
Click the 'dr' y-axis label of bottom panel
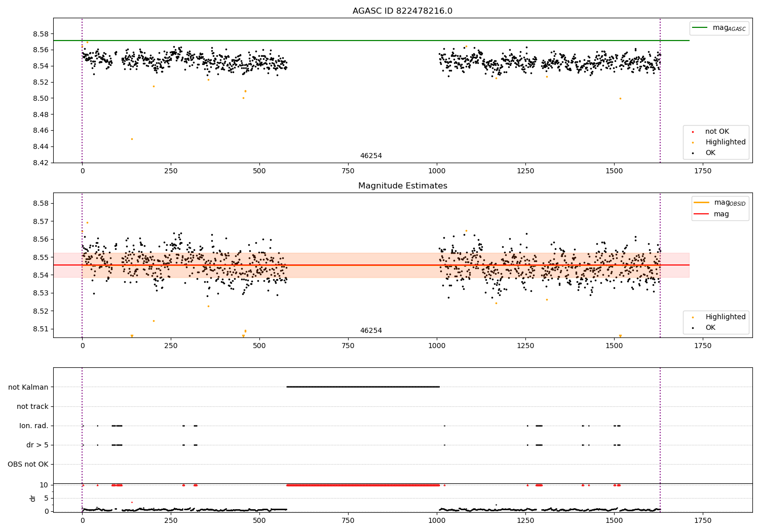coord(33,498)
